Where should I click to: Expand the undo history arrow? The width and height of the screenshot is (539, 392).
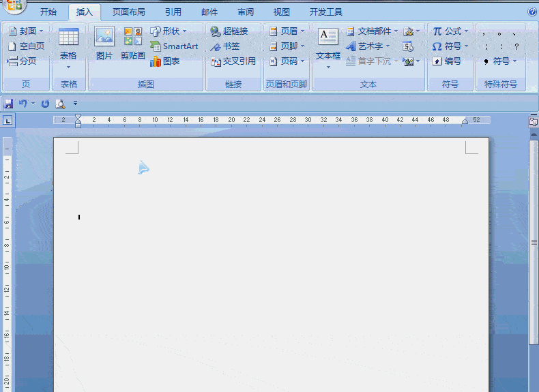[x=33, y=103]
